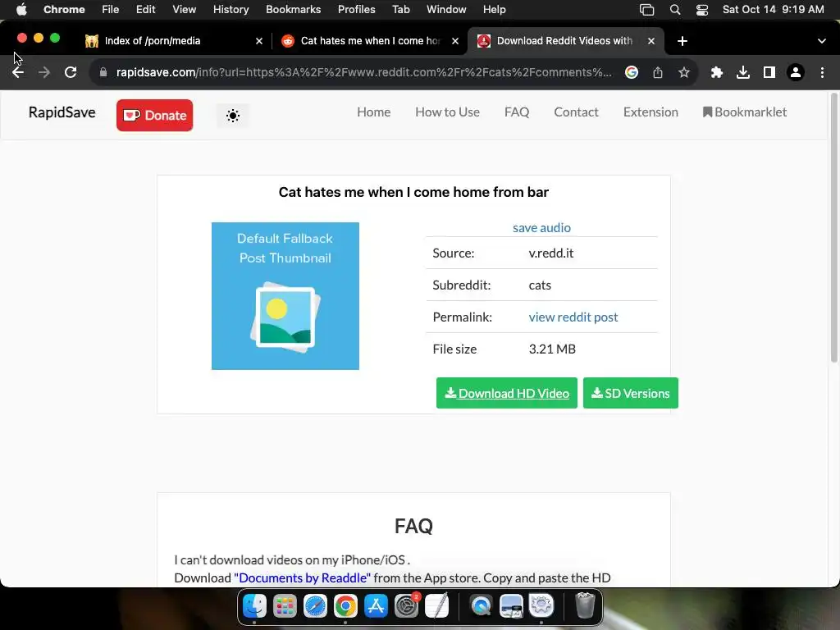Close the Cat hates me tab

coord(455,41)
